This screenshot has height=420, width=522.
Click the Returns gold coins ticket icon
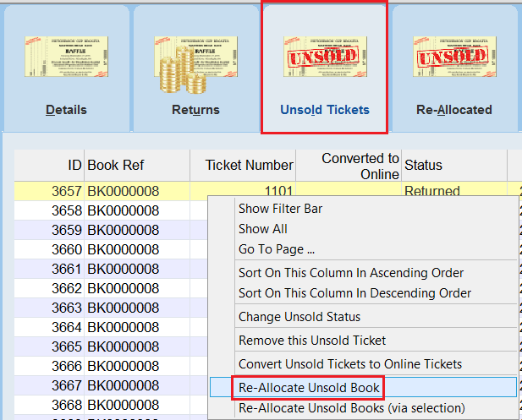[195, 64]
